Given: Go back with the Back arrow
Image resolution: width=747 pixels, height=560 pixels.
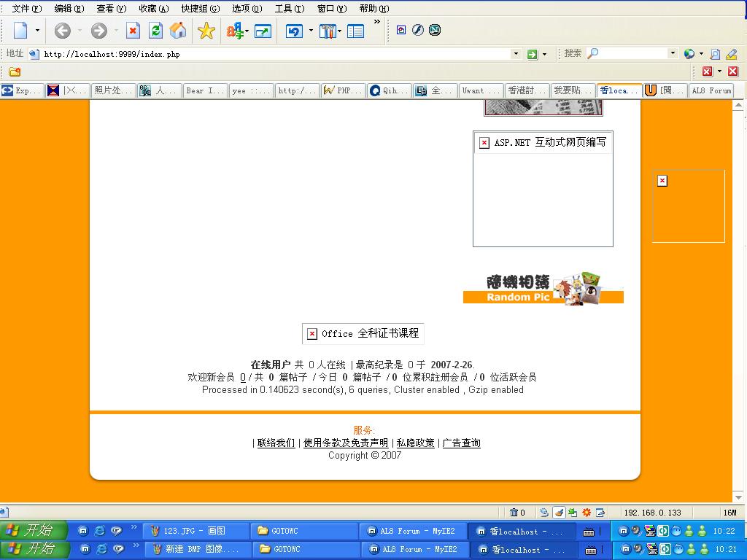Looking at the screenshot, I should pos(63,31).
